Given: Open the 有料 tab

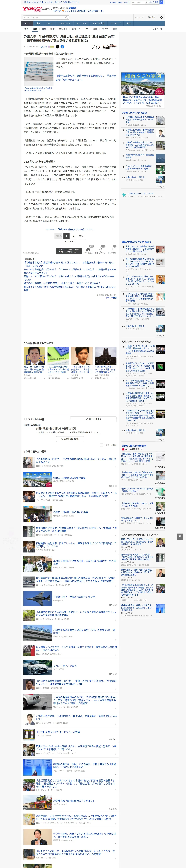Looking at the screenshot, I should (128, 24).
